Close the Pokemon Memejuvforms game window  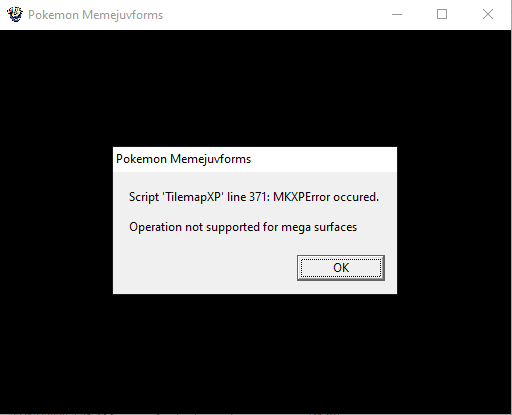click(x=488, y=15)
